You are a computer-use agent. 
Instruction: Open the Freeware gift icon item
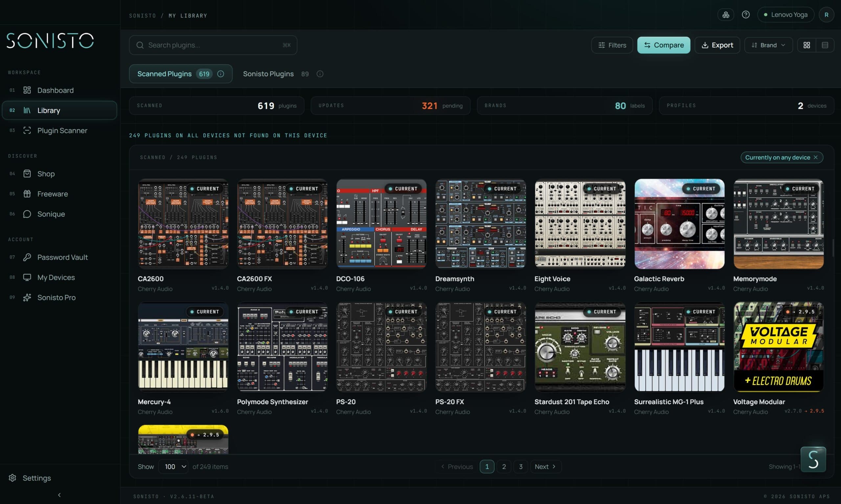click(59, 194)
